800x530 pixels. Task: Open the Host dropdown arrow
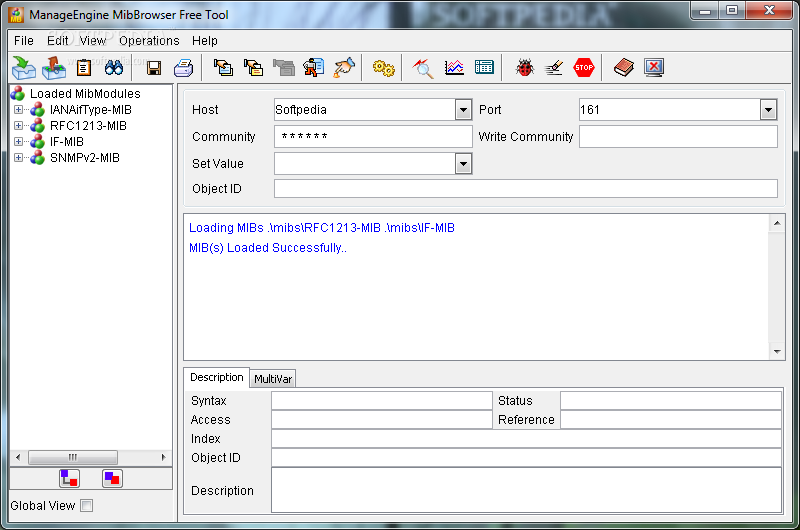463,110
